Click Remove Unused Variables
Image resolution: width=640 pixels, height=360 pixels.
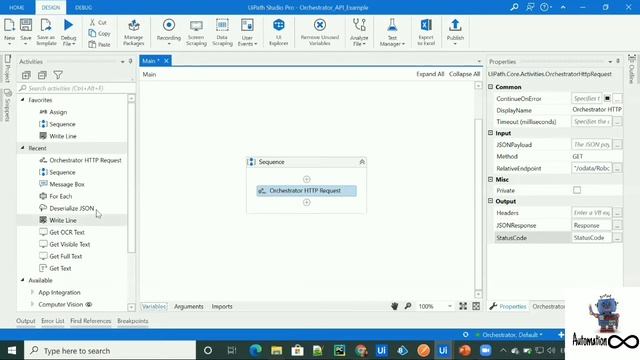320,32
